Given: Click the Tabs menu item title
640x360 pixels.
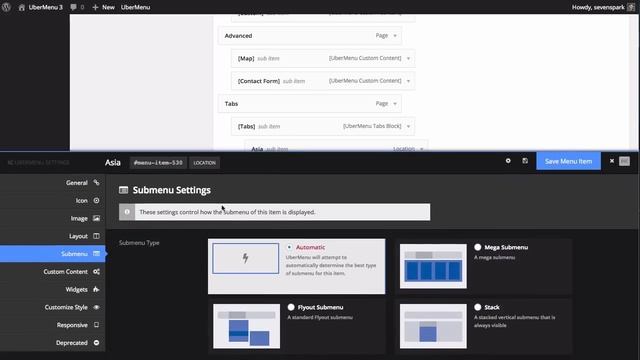Looking at the screenshot, I should point(231,104).
